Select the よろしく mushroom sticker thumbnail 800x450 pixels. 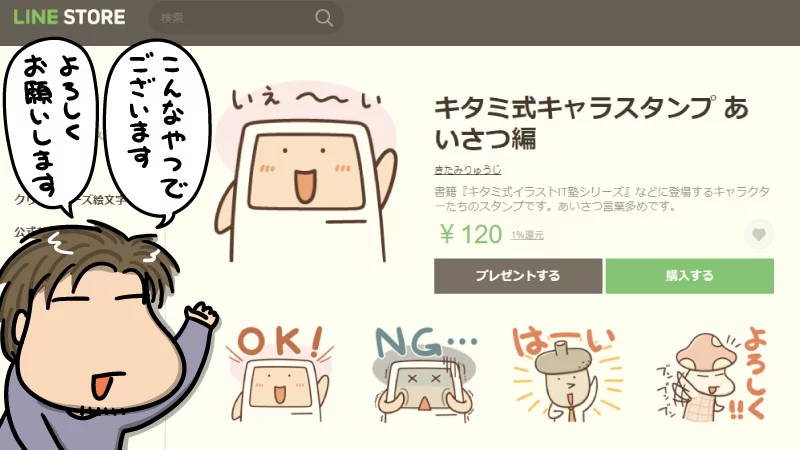click(x=711, y=375)
